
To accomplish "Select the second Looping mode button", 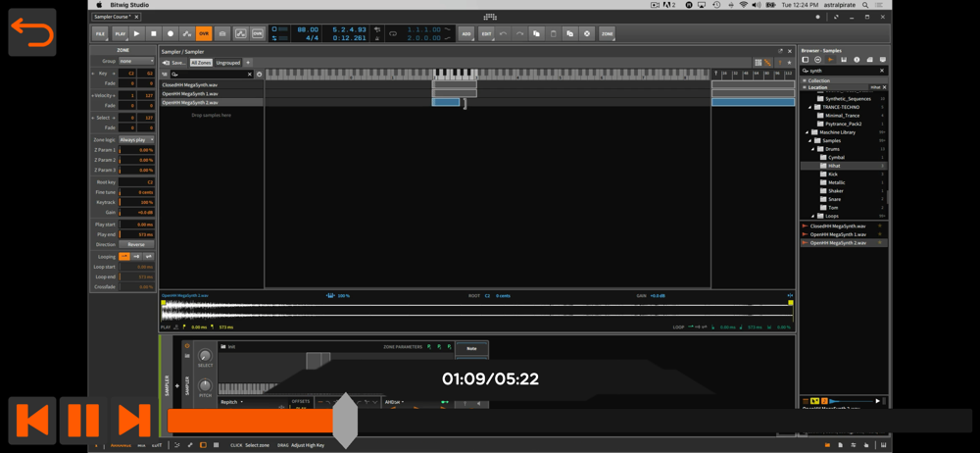I will click(x=136, y=257).
